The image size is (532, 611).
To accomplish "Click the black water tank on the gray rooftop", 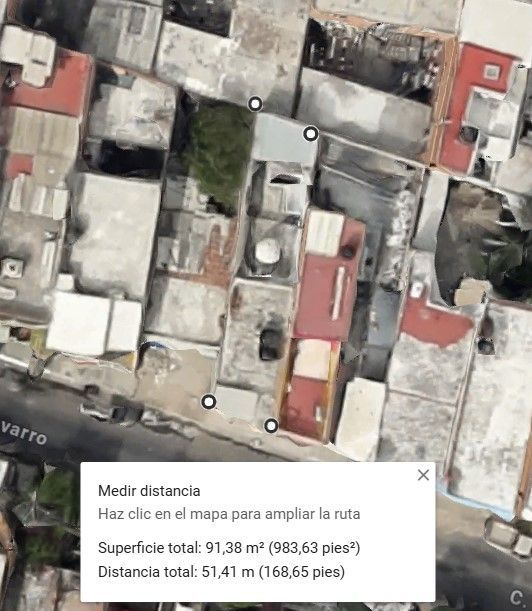I will pyautogui.click(x=270, y=344).
